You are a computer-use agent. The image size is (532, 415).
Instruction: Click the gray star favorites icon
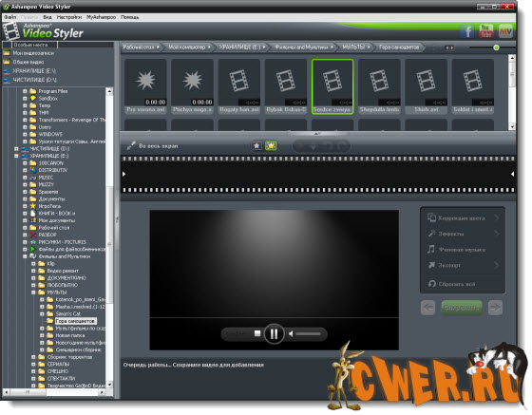256,146
